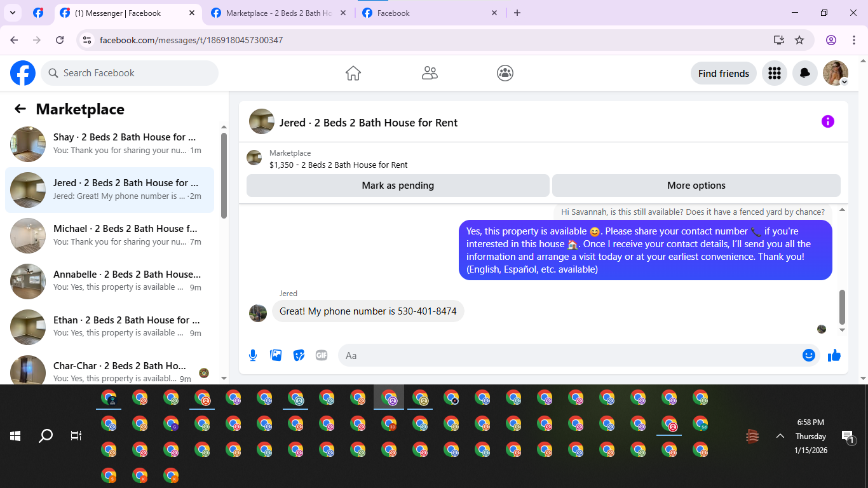Image resolution: width=868 pixels, height=488 pixels.
Task: Open the emoji picker smiley icon
Action: tap(808, 355)
